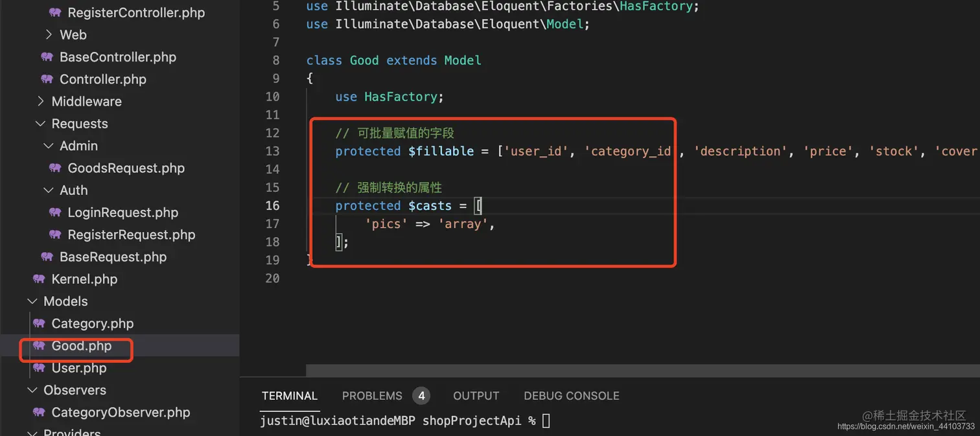Click the PHP icon next to Controller.php
The width and height of the screenshot is (980, 436).
[47, 79]
